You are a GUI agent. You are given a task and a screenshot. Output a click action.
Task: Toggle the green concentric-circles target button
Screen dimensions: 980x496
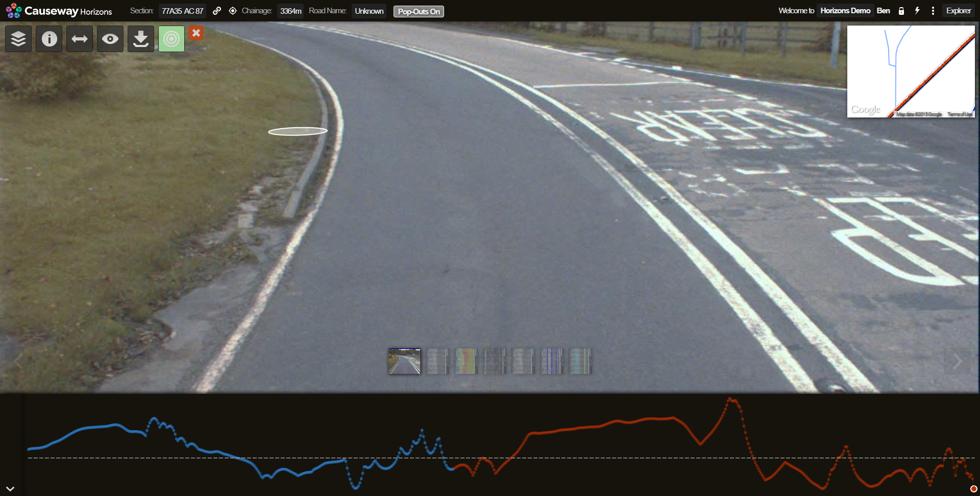point(171,39)
